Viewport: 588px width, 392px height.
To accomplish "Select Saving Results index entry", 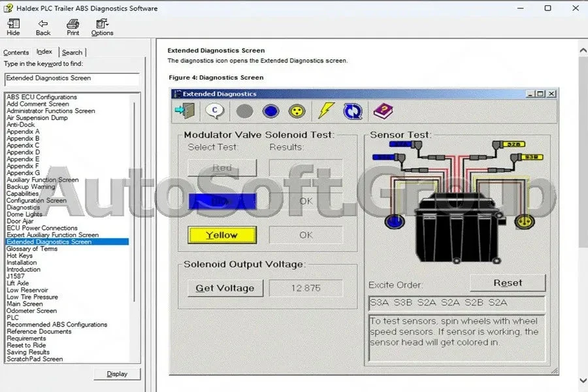I will pyautogui.click(x=28, y=352).
